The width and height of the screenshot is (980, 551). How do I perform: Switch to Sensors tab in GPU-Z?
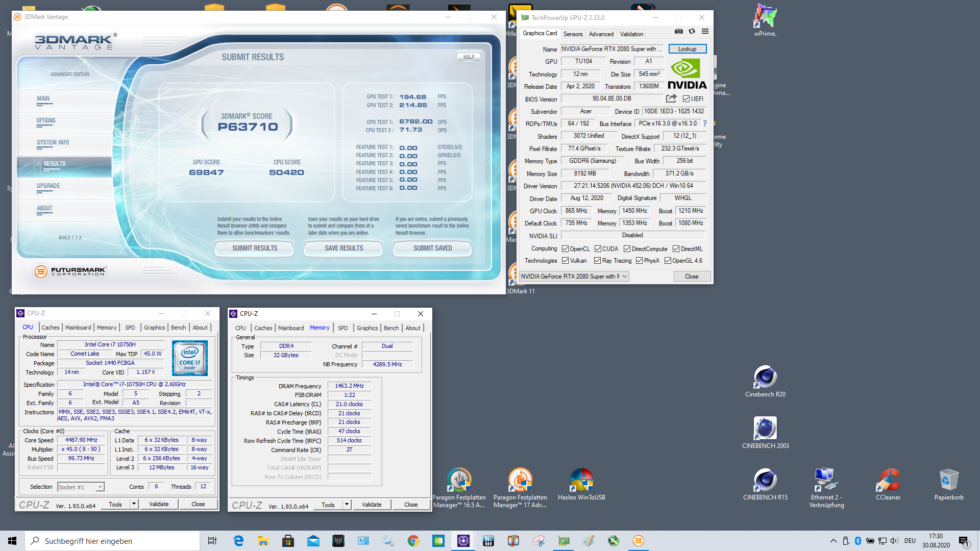tap(573, 34)
